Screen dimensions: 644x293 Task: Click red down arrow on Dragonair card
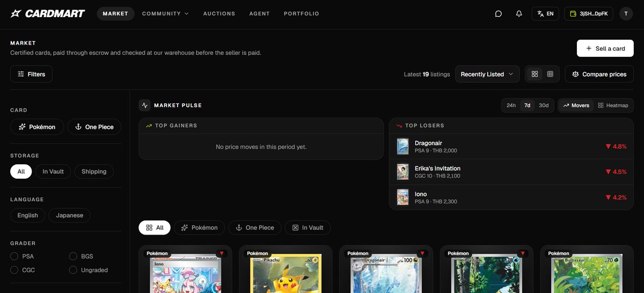pyautogui.click(x=422, y=253)
